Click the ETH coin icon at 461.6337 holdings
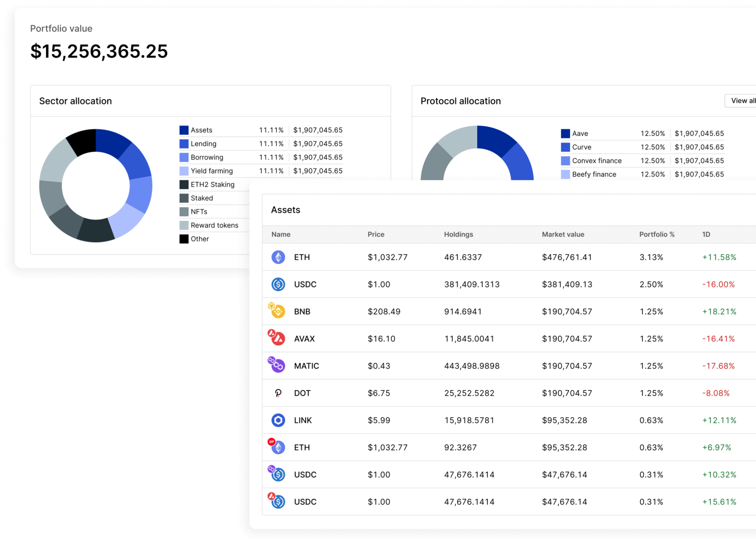Image resolution: width=756 pixels, height=544 pixels. (278, 257)
